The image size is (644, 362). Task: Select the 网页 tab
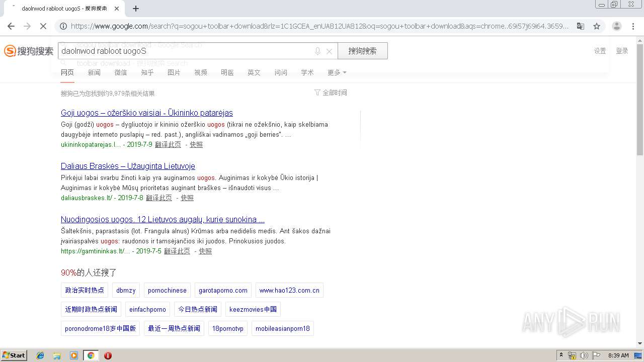(67, 72)
